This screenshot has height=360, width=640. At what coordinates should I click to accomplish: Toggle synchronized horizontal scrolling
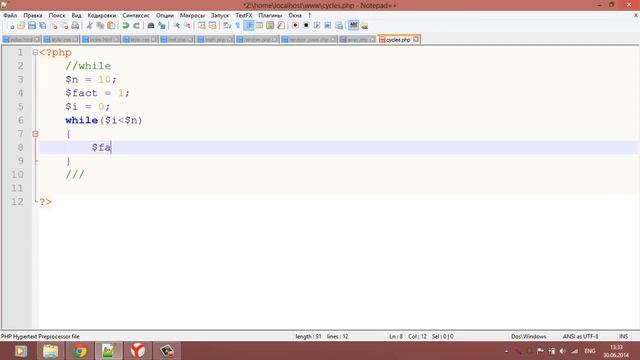213,26
